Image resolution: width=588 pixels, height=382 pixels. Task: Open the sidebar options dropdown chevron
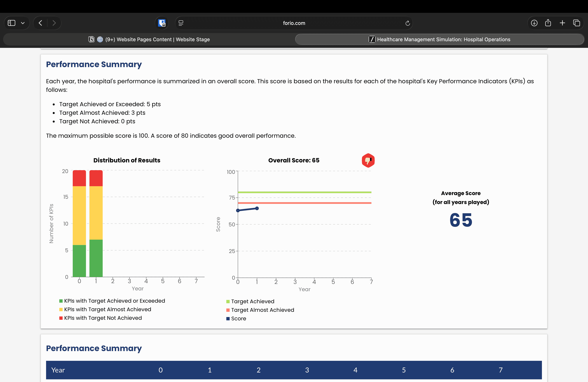pyautogui.click(x=23, y=23)
